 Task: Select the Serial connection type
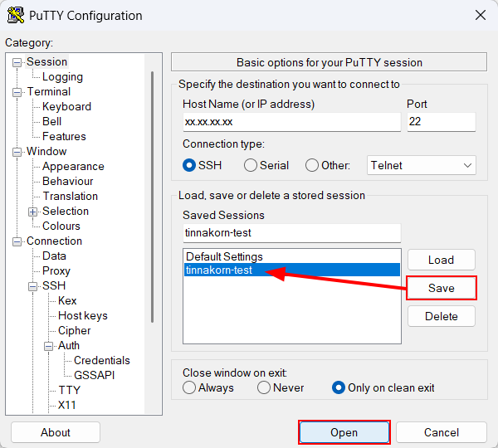[x=251, y=165]
